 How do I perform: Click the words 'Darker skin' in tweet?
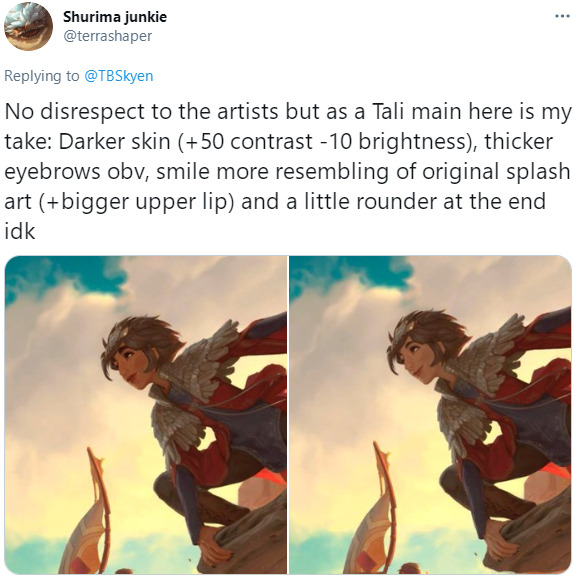point(114,141)
